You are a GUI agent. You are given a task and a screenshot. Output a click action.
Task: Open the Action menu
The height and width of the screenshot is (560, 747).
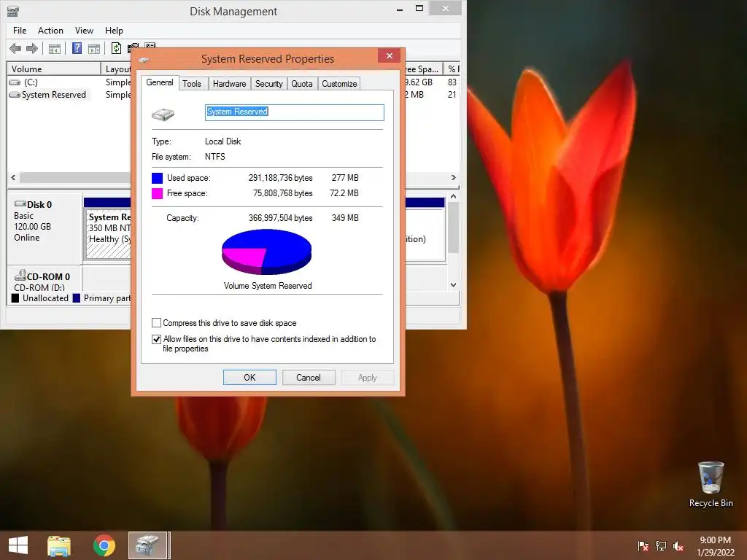click(x=50, y=31)
